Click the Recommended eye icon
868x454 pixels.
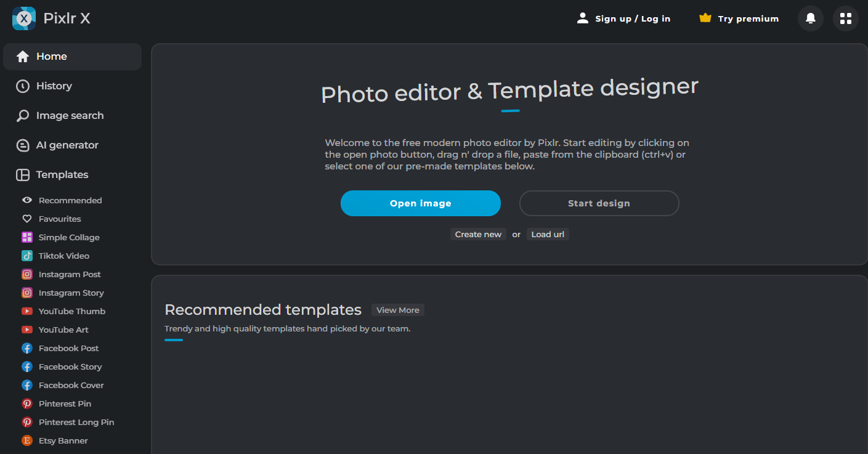tap(27, 200)
